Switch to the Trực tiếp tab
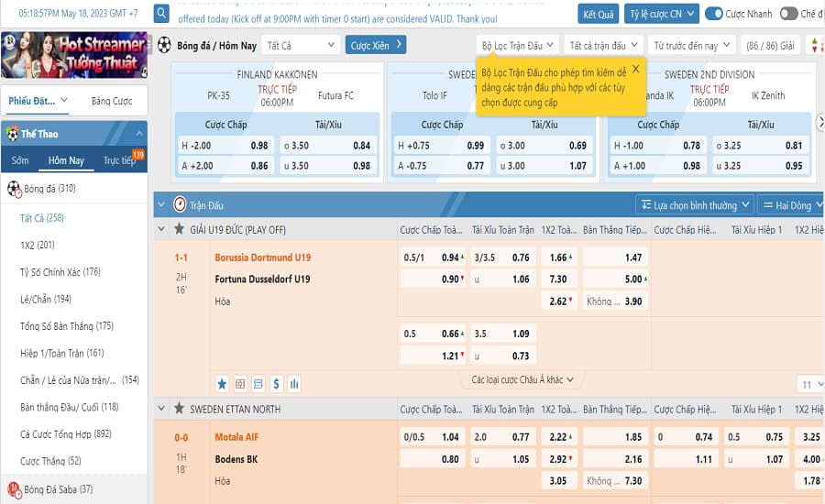This screenshot has width=825, height=504. [x=119, y=160]
